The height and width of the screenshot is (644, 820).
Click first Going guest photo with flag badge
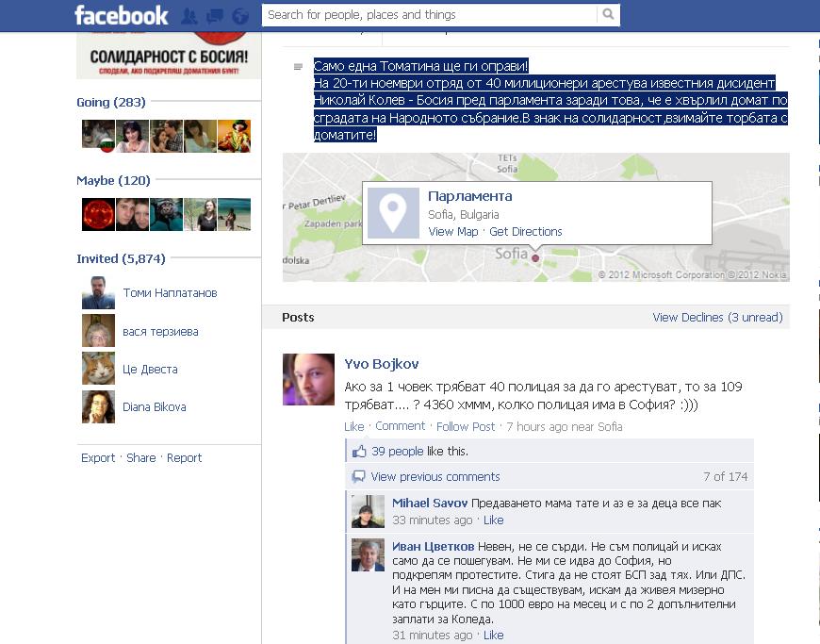98,136
